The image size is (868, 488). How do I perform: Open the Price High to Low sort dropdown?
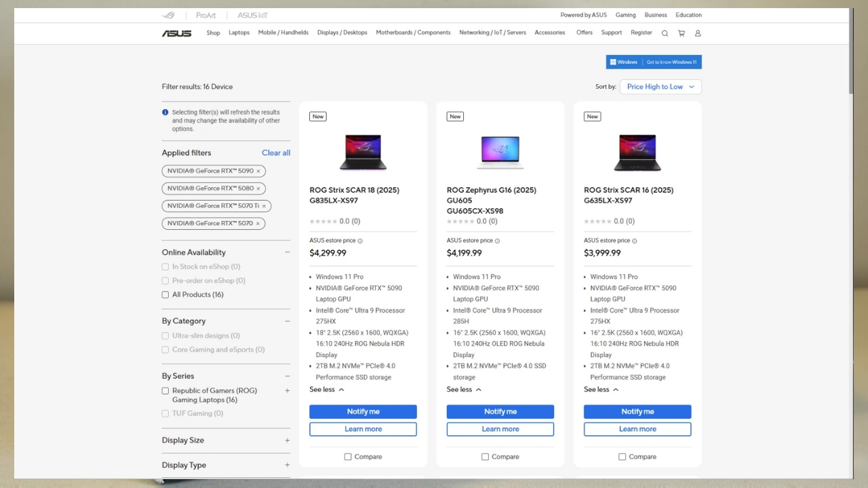point(660,87)
